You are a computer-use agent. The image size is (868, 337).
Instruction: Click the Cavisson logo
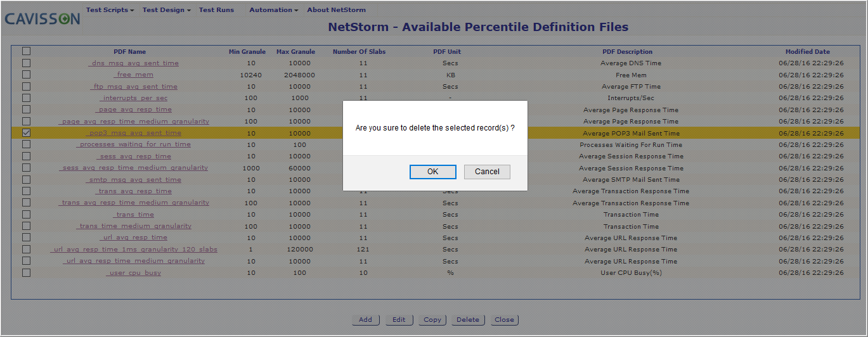[42, 19]
